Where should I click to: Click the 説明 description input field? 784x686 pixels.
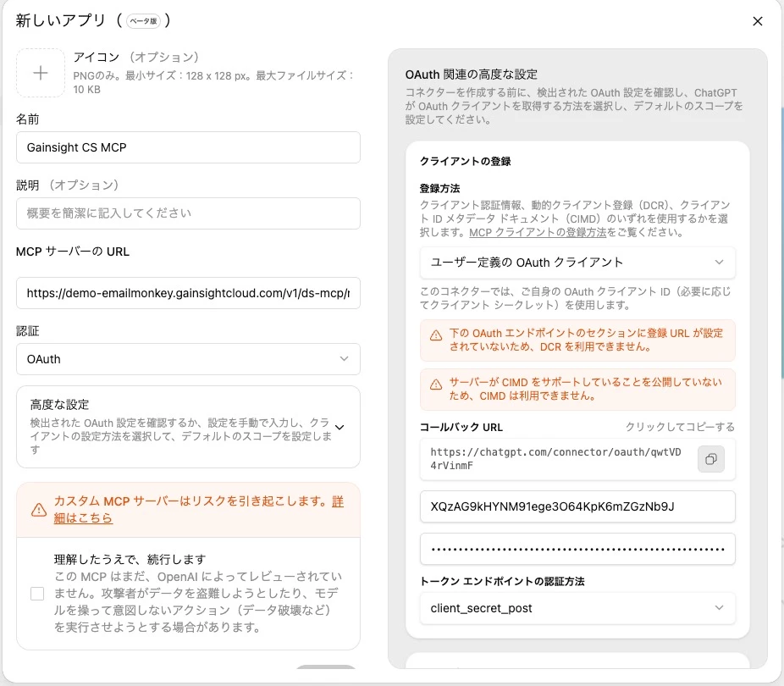tap(188, 213)
